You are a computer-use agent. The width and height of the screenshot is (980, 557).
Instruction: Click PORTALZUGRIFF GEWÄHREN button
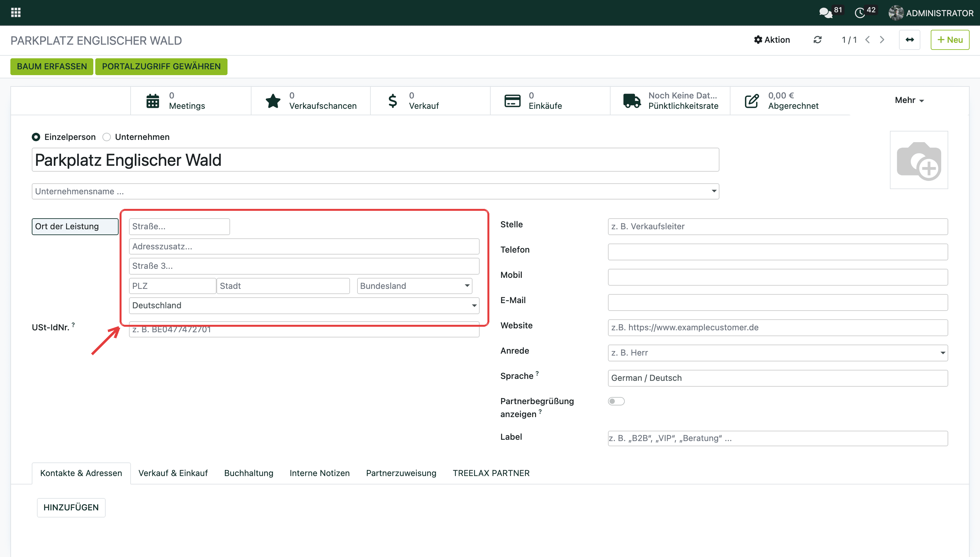point(161,67)
